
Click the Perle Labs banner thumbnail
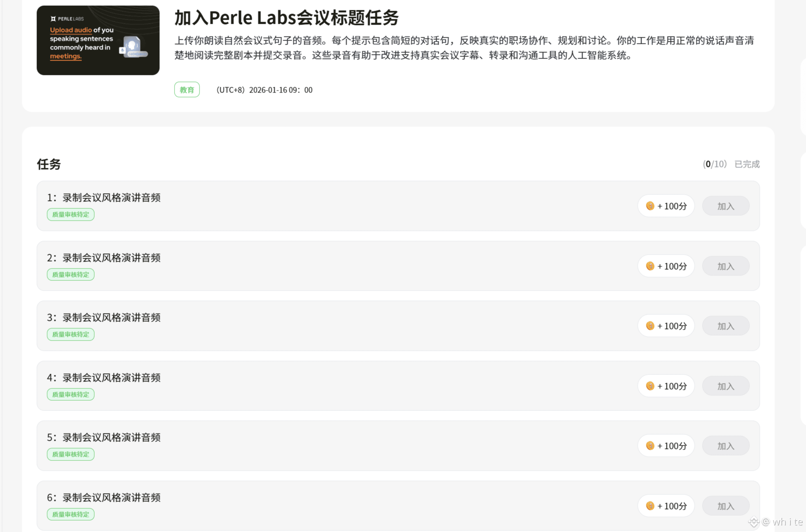coord(98,40)
